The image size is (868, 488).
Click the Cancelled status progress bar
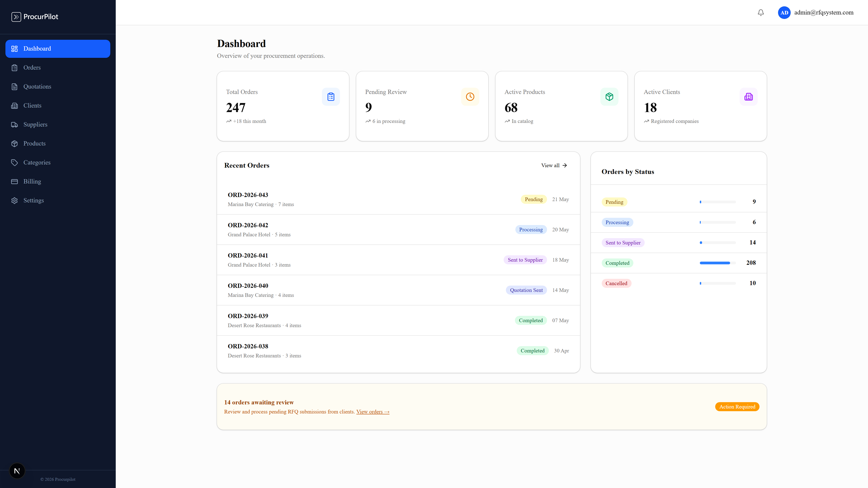tap(718, 283)
